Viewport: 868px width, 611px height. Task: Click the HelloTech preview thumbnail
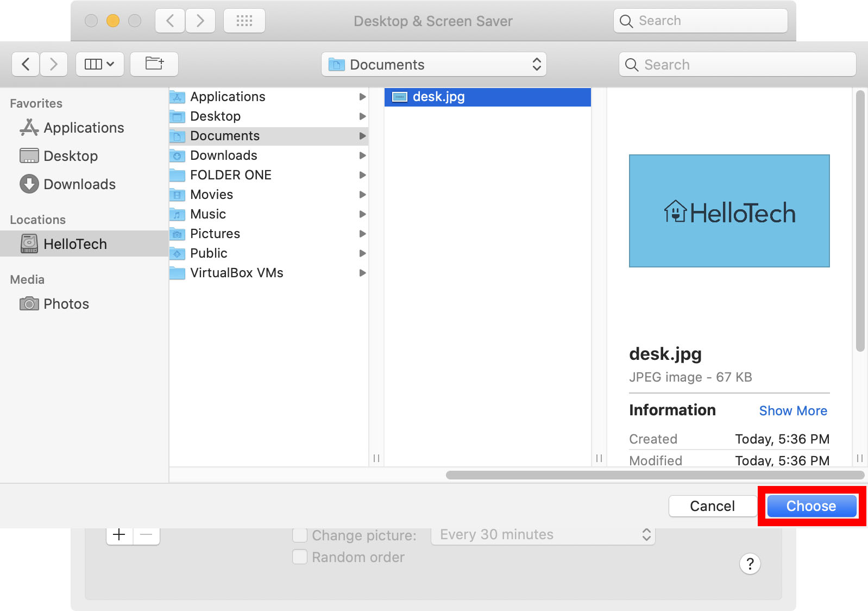pos(729,211)
